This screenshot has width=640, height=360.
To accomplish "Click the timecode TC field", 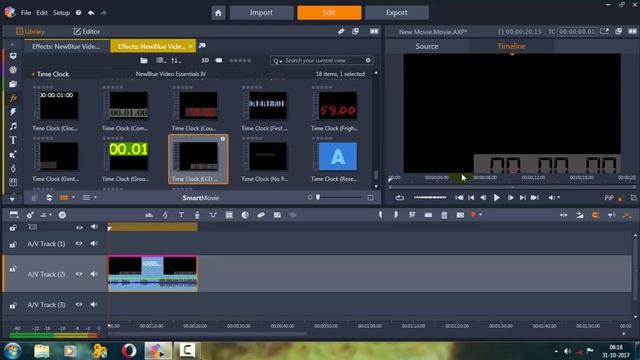I will 577,31.
